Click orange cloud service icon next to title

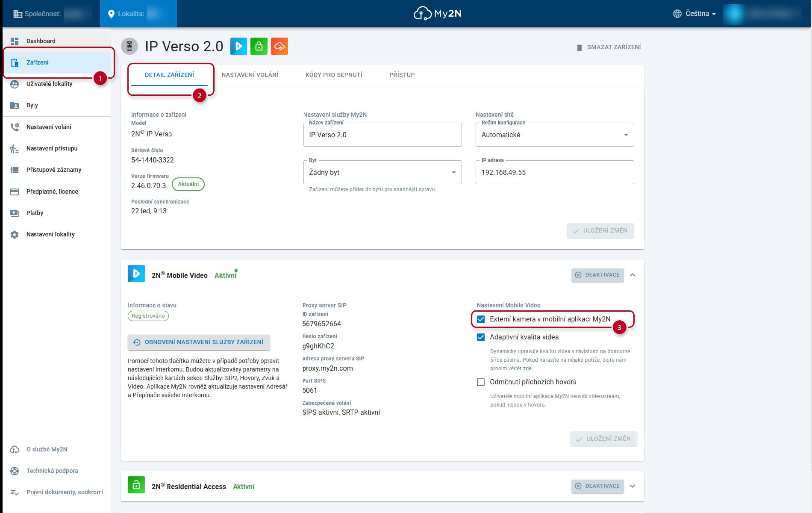(279, 46)
